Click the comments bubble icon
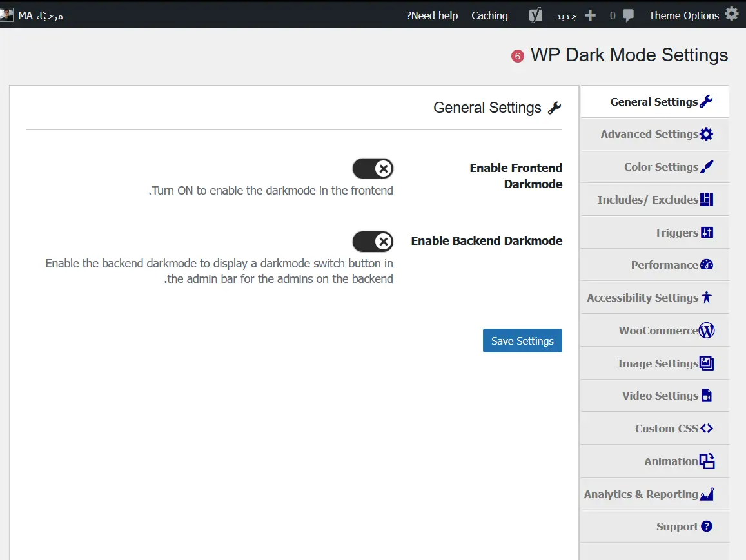The width and height of the screenshot is (746, 560). [x=628, y=15]
